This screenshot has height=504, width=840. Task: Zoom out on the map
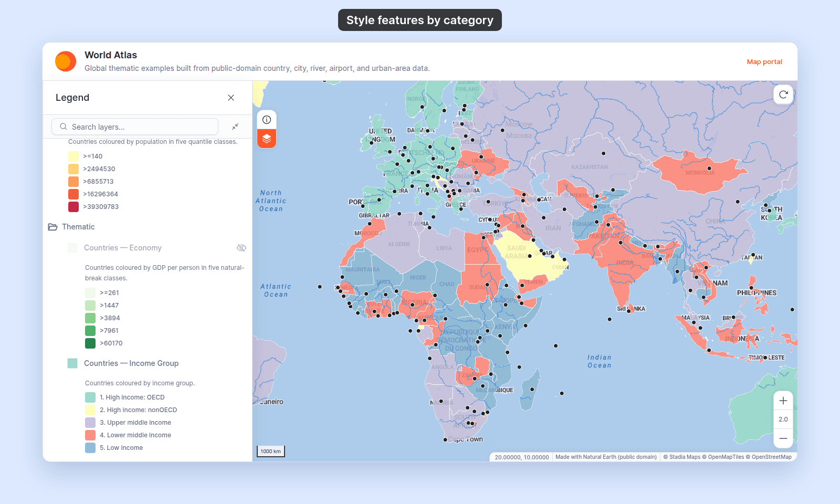click(783, 438)
